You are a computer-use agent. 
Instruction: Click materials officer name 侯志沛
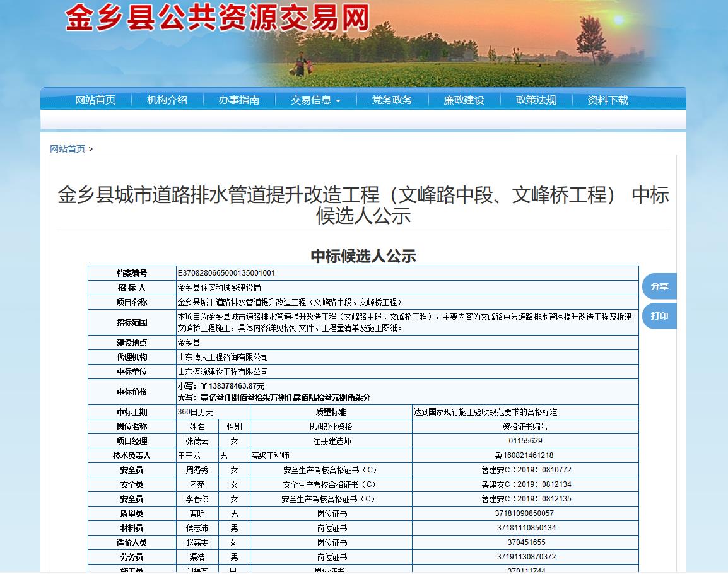pyautogui.click(x=197, y=528)
